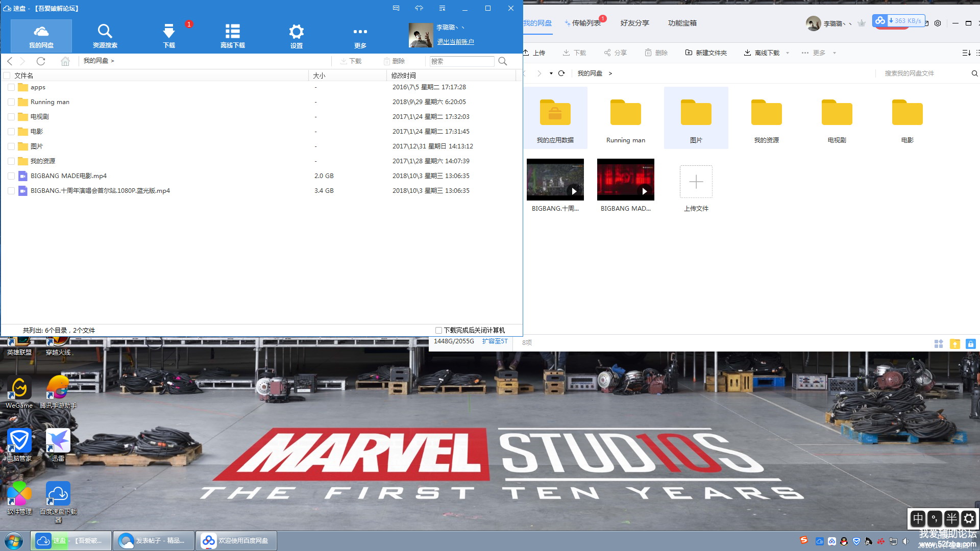Image resolution: width=980 pixels, height=551 pixels.
Task: Click the blue lock icon in Baidu Netdisk footer
Action: coord(971,344)
